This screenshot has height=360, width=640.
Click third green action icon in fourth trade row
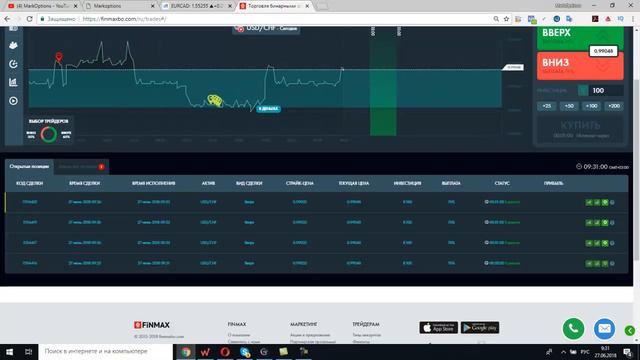(x=605, y=264)
